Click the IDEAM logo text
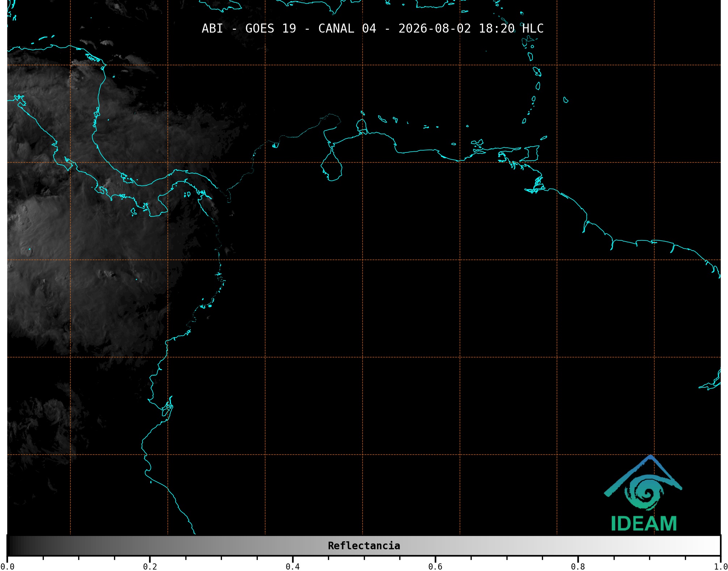The height and width of the screenshot is (571, 728). point(644,524)
